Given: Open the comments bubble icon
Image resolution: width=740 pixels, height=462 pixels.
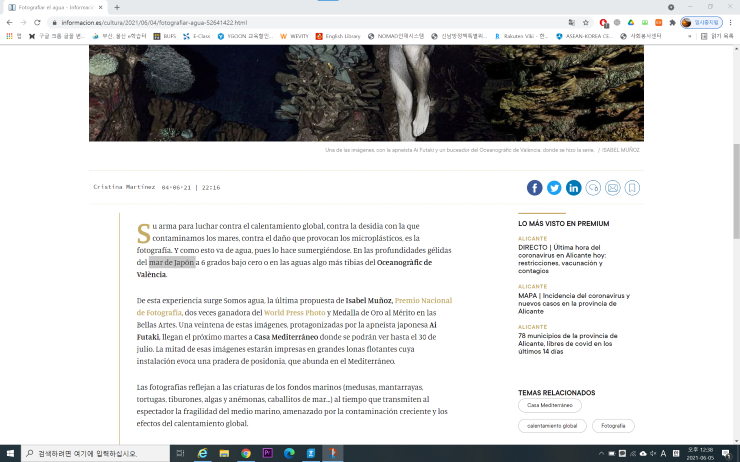Looking at the screenshot, I should (x=593, y=188).
